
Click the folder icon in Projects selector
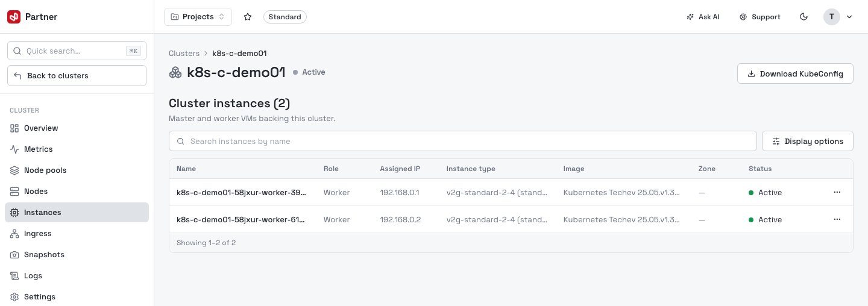175,17
